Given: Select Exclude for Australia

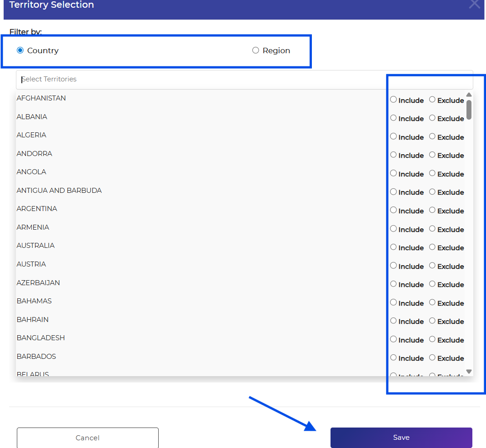Looking at the screenshot, I should pyautogui.click(x=432, y=247).
